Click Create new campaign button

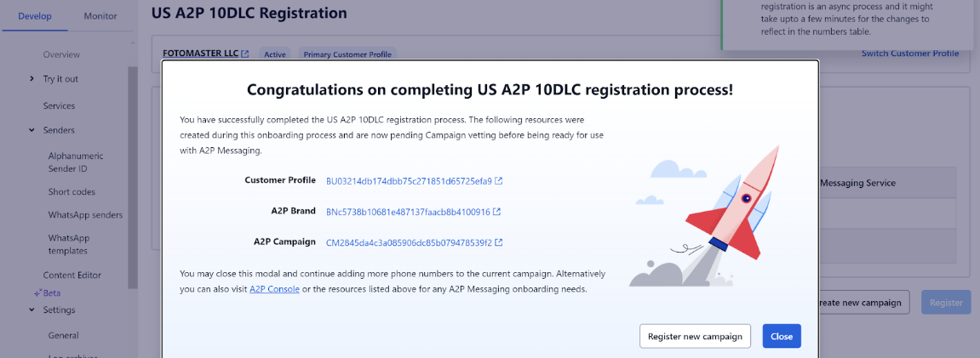click(x=863, y=303)
